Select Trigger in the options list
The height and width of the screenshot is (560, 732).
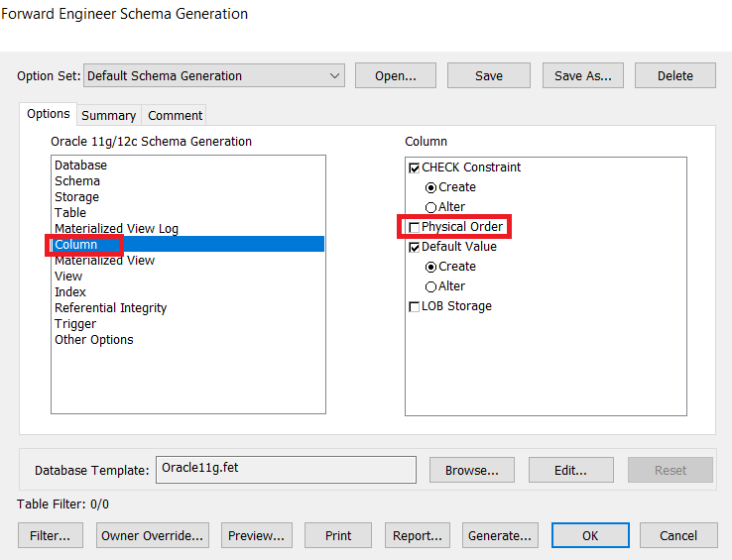(75, 323)
